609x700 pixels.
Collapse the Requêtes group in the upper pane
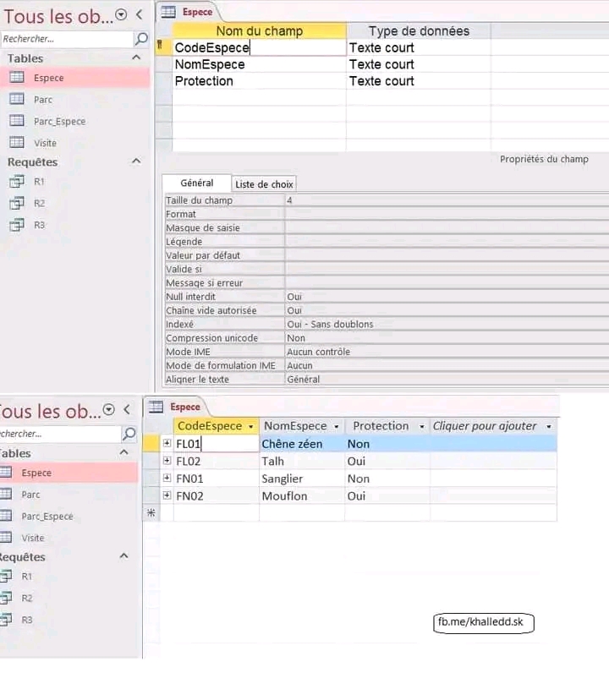(x=136, y=161)
